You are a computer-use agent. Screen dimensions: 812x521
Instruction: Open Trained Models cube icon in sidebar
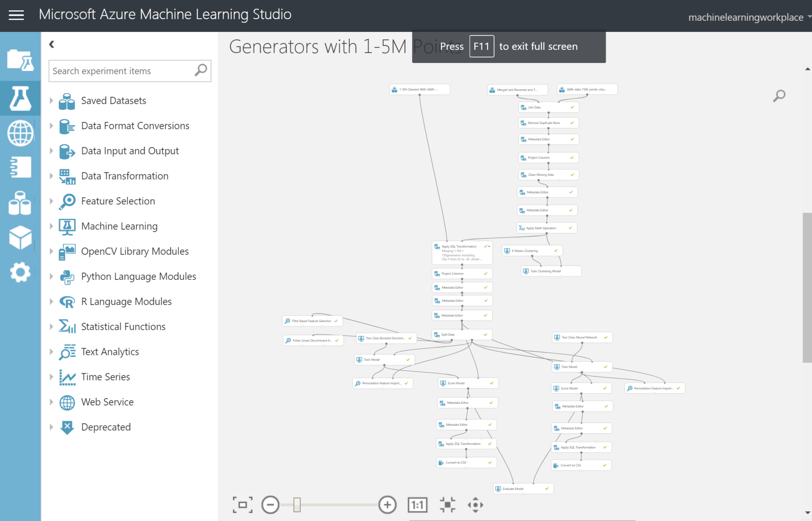pos(20,237)
